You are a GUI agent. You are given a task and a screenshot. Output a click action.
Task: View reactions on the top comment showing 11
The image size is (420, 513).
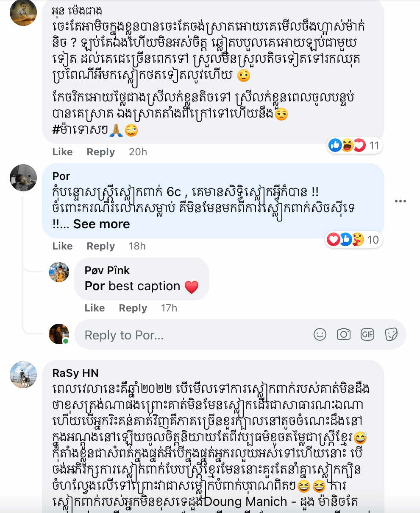click(354, 146)
